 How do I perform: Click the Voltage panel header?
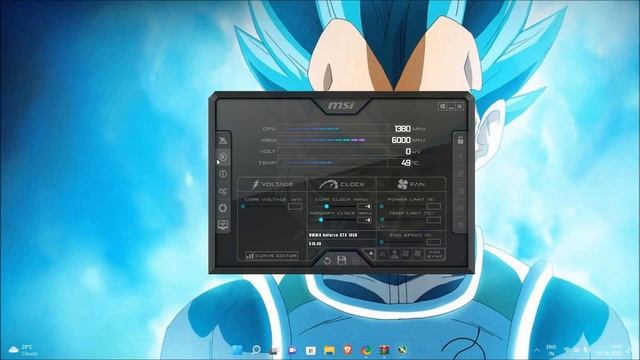pos(272,184)
